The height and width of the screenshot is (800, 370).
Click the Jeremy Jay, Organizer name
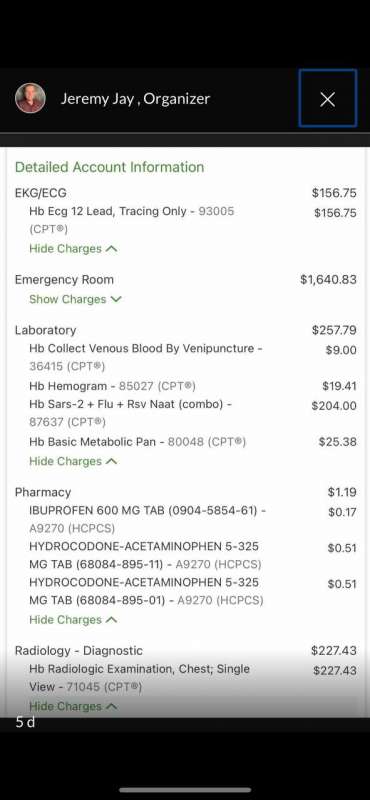[135, 98]
